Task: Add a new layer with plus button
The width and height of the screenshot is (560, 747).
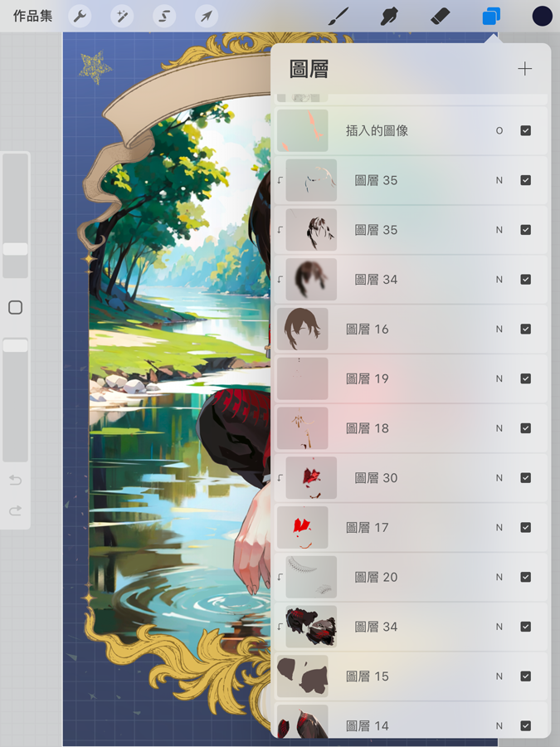Action: pos(525,69)
